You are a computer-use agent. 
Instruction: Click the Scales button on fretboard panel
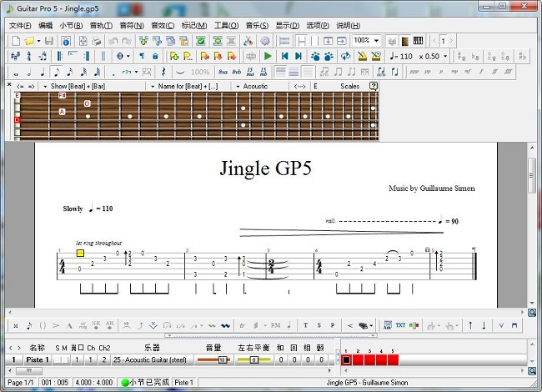pyautogui.click(x=349, y=86)
